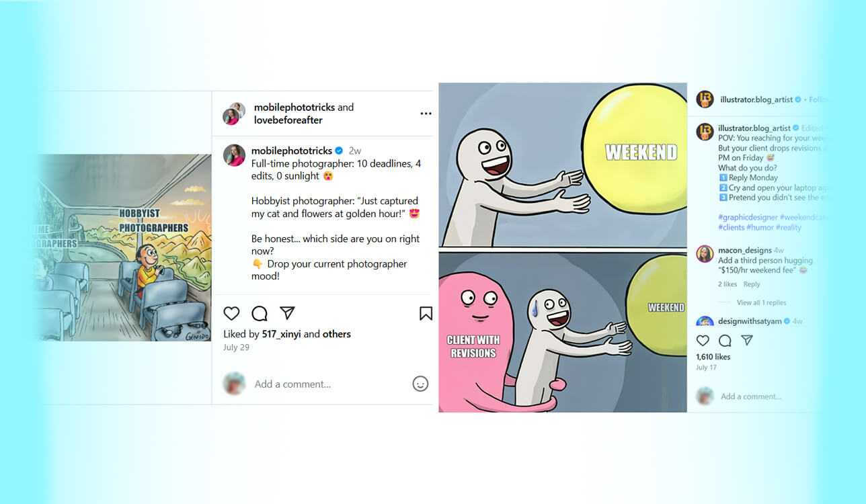Open the three-dots options menu

click(426, 114)
